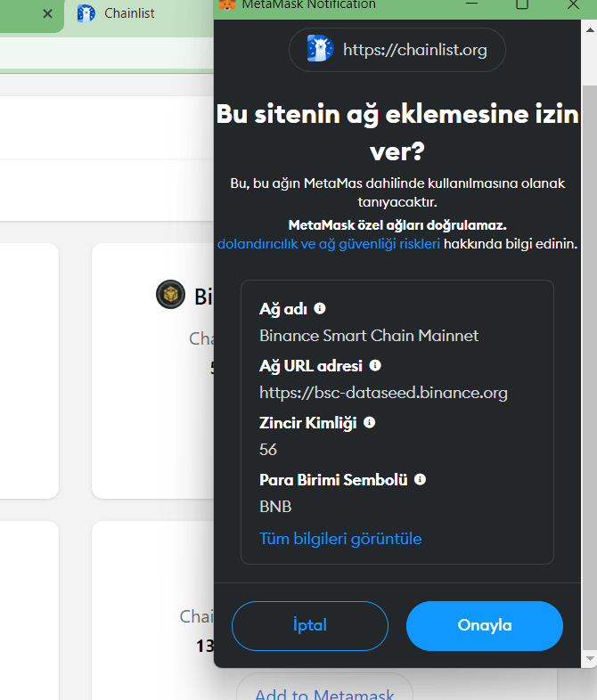Click the bsc-dataseed.binance.org RPC URL text
The height and width of the screenshot is (700, 597).
(x=383, y=392)
